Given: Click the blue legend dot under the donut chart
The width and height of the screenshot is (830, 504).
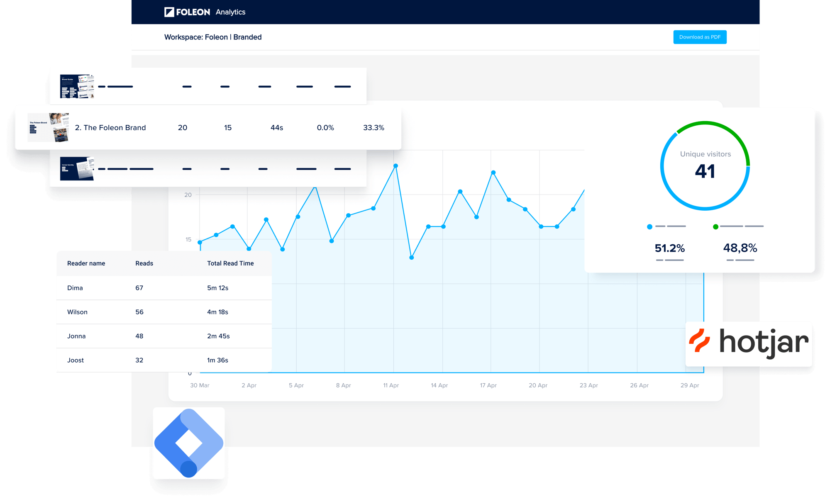Looking at the screenshot, I should click(x=649, y=226).
